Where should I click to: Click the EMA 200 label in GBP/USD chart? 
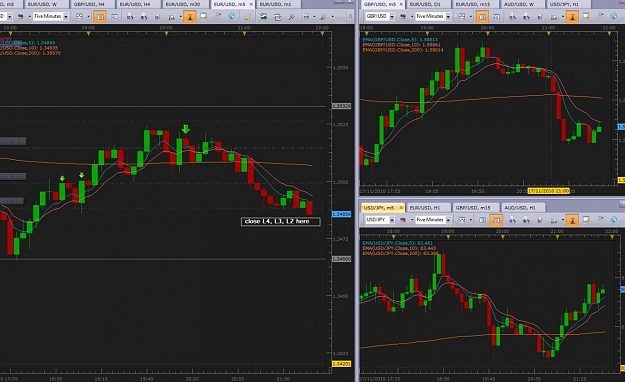point(403,50)
